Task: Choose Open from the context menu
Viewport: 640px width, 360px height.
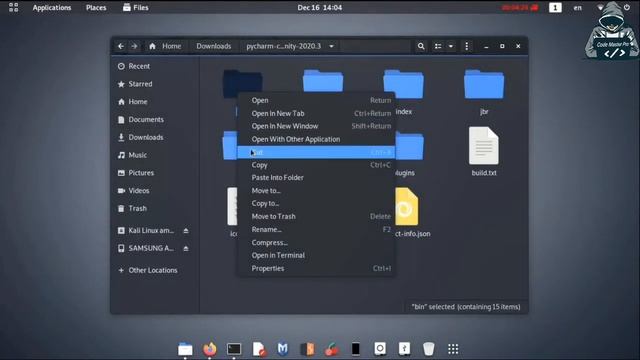Action: click(316, 100)
